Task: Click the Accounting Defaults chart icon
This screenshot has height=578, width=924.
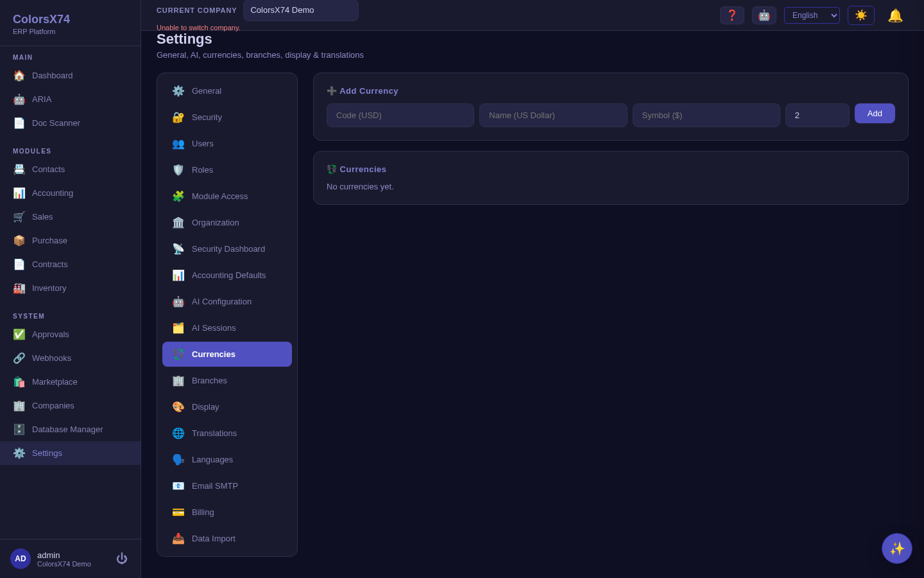Action: (x=178, y=276)
